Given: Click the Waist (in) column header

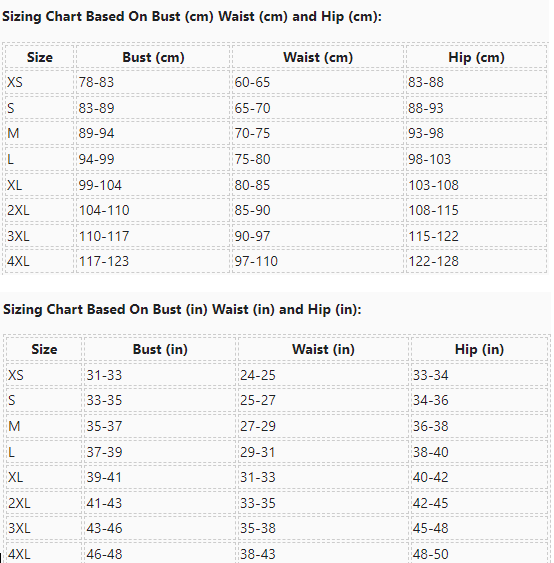Looking at the screenshot, I should click(323, 349).
